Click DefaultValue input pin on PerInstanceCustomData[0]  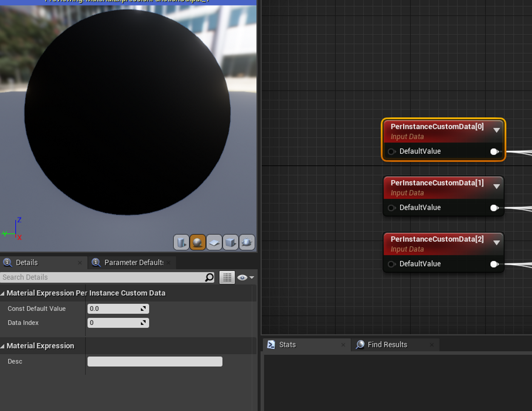point(391,152)
